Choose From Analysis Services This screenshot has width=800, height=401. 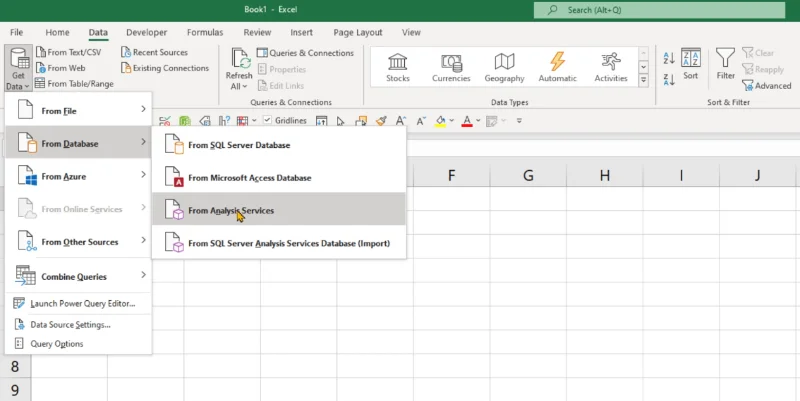(279, 210)
